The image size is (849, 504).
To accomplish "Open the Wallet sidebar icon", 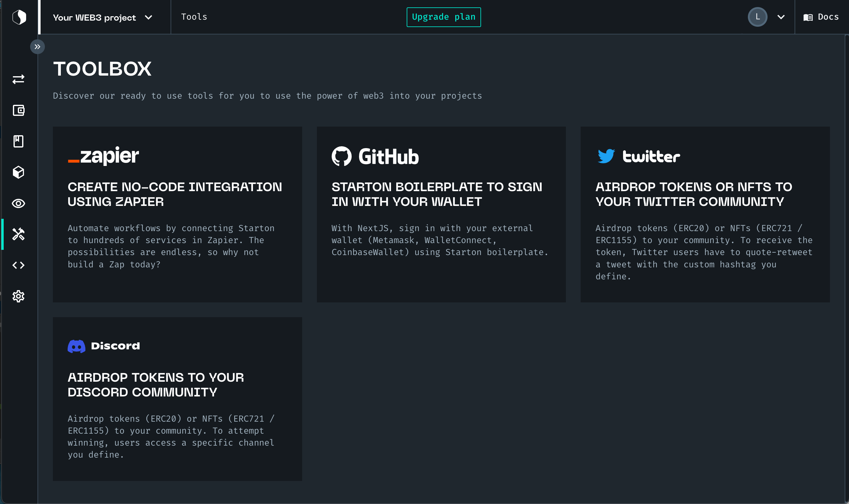I will (18, 110).
